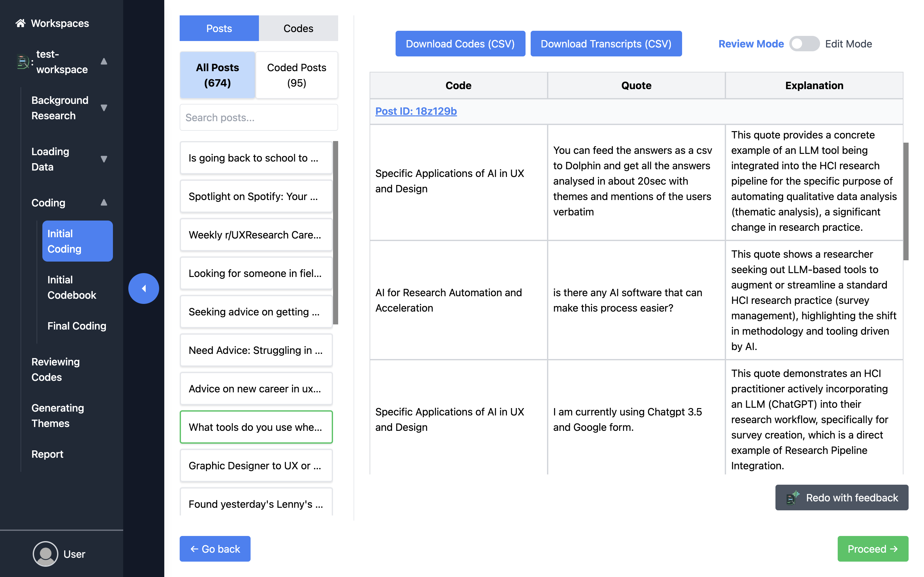Image resolution: width=924 pixels, height=577 pixels.
Task: Click the post list scrollbar
Action: click(335, 233)
